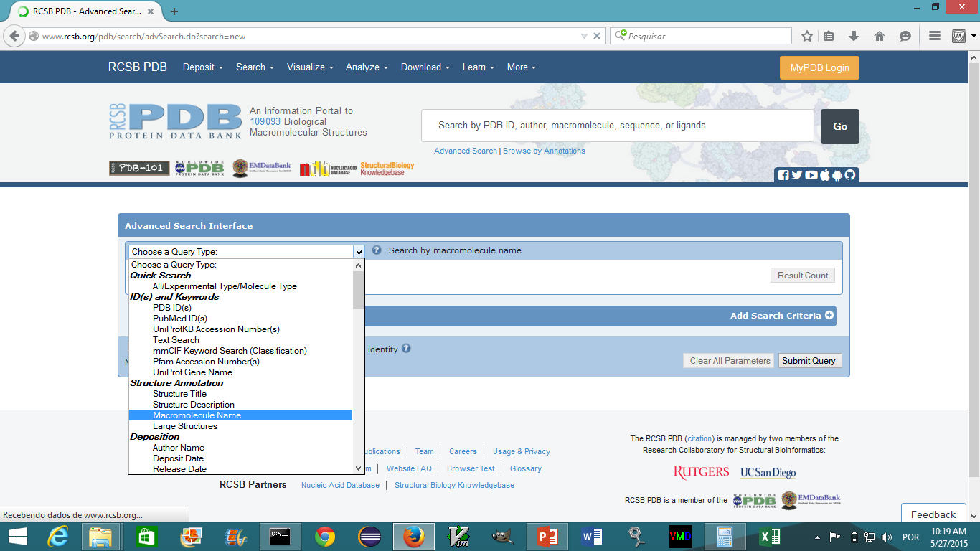Click the PDB ID search input box
The height and width of the screenshot is (551, 980).
618,126
